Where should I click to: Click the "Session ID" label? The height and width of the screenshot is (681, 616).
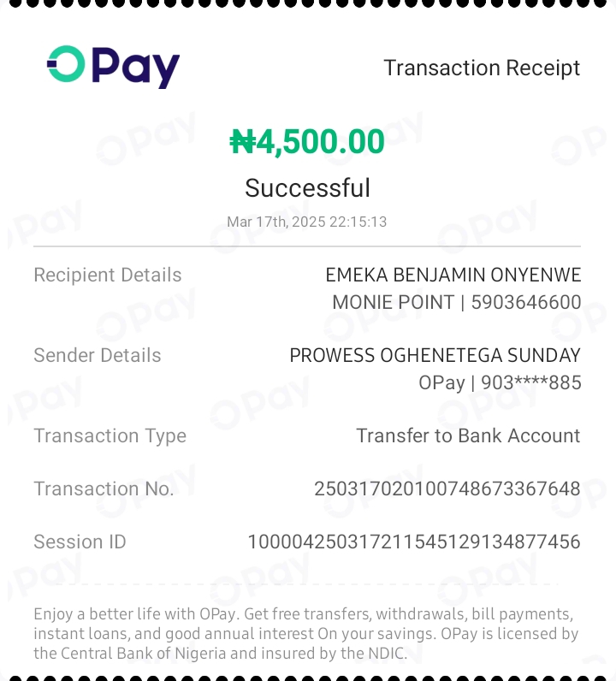(80, 542)
